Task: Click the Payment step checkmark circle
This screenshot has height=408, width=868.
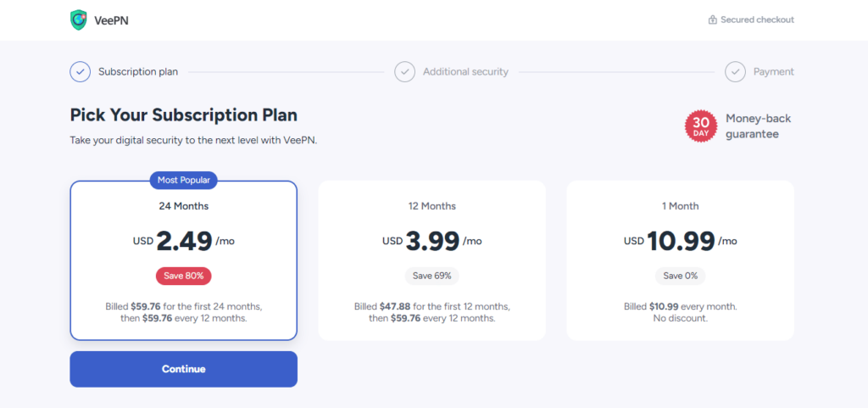Action: (x=735, y=72)
